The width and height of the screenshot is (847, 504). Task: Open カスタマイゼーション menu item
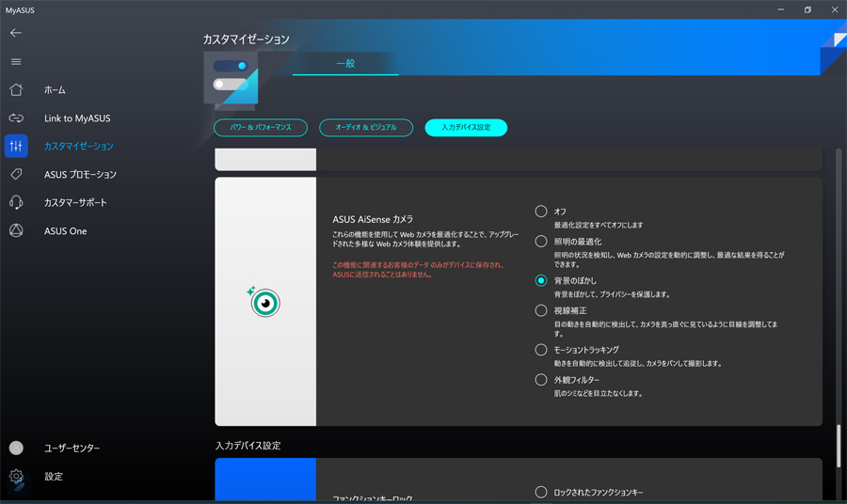click(79, 147)
